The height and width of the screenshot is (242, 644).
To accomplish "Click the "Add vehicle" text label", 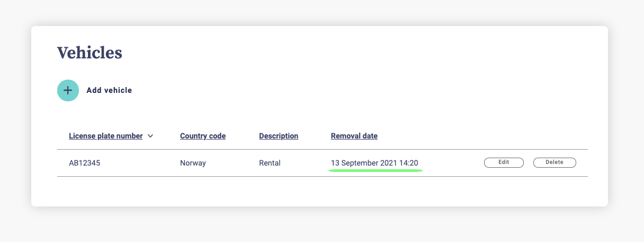I will point(109,90).
